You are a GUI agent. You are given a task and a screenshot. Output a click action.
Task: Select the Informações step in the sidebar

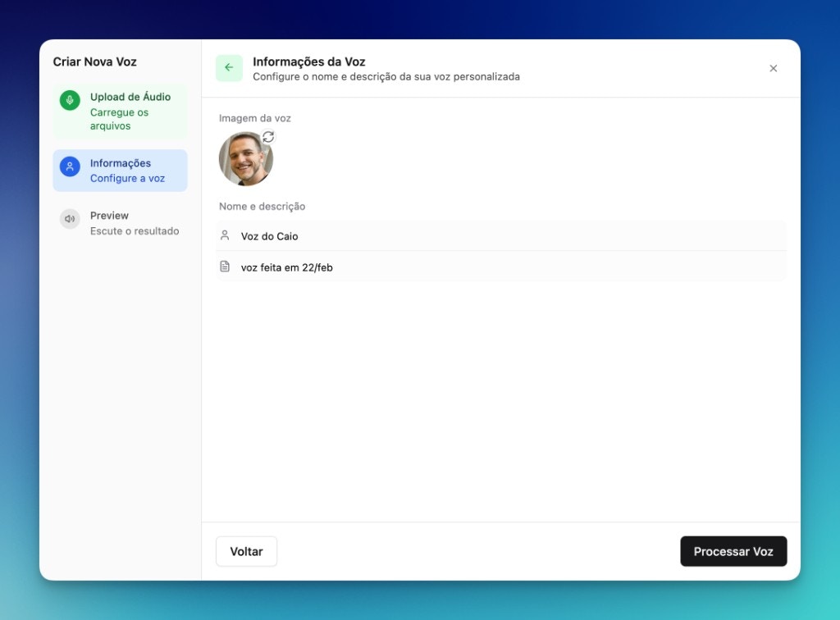[x=120, y=170]
